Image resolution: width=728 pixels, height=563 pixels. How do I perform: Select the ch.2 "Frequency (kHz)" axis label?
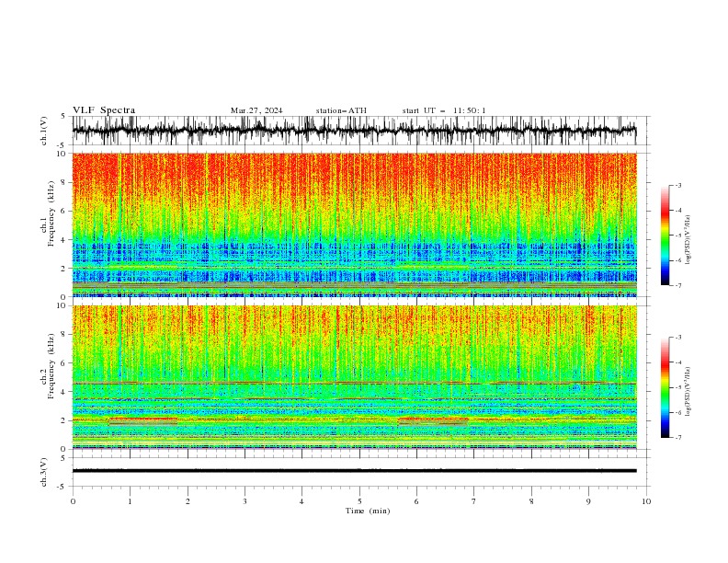[x=51, y=365]
